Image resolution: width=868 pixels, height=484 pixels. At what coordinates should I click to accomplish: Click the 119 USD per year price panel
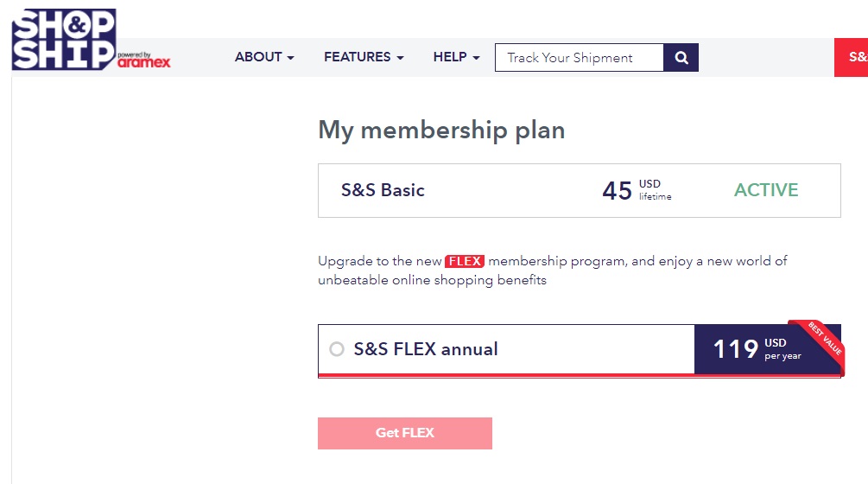click(x=757, y=349)
